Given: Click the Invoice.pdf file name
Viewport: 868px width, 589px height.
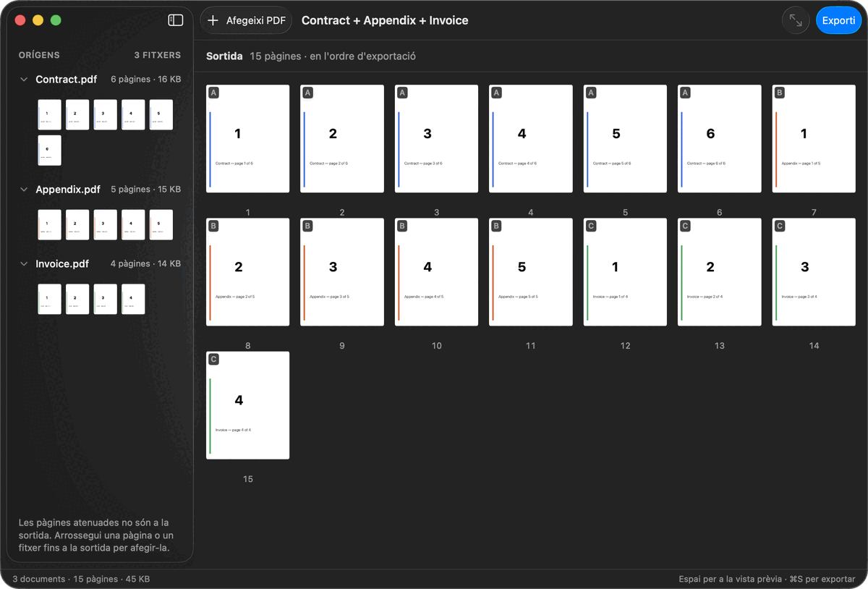Looking at the screenshot, I should 62,264.
